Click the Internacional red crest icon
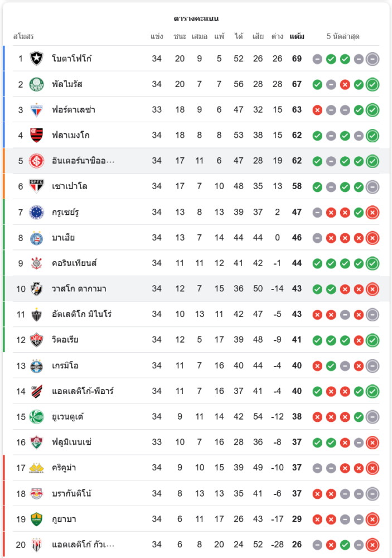Screen dimensions: 392x558 (x=36, y=161)
